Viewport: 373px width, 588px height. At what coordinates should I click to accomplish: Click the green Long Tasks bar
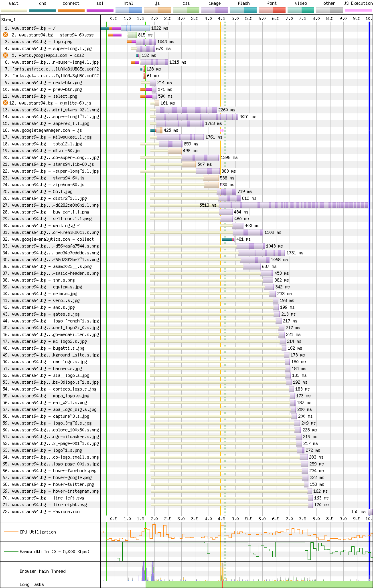click(x=259, y=584)
